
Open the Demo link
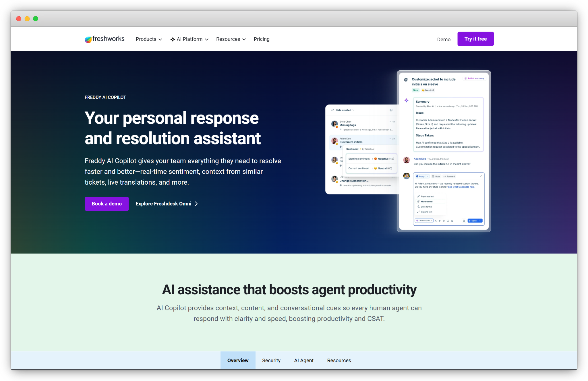click(x=444, y=39)
